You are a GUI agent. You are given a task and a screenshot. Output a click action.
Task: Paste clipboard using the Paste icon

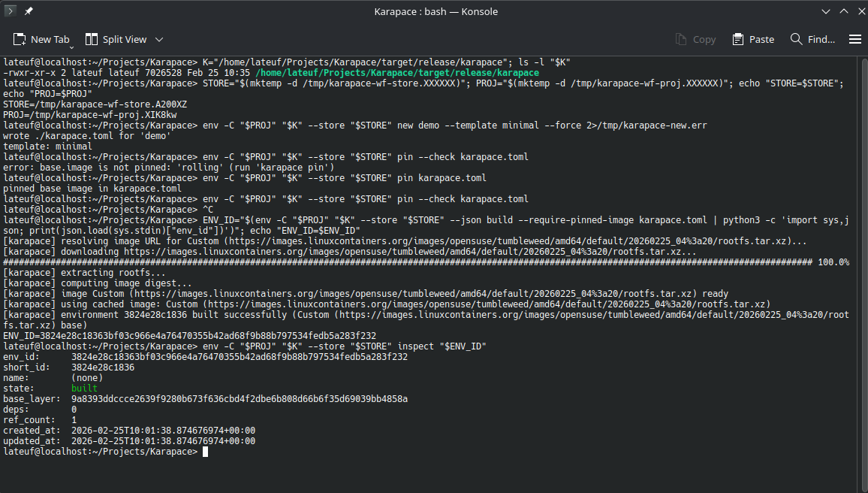coord(739,39)
